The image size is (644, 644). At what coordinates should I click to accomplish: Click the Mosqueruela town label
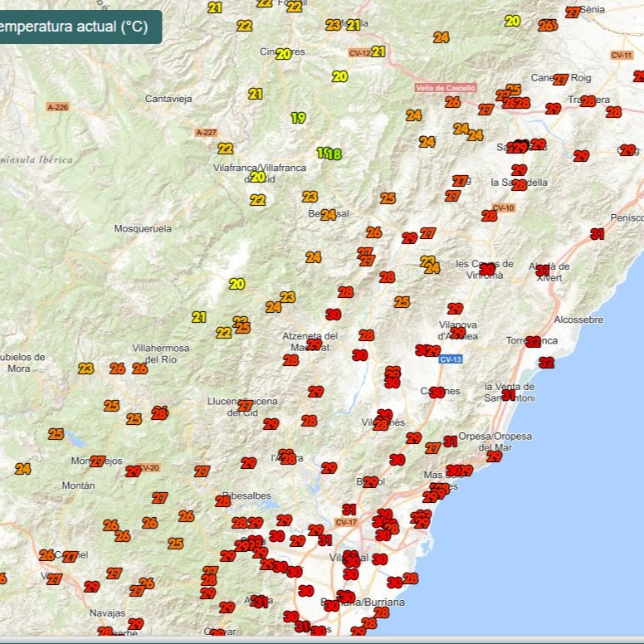[x=143, y=229]
